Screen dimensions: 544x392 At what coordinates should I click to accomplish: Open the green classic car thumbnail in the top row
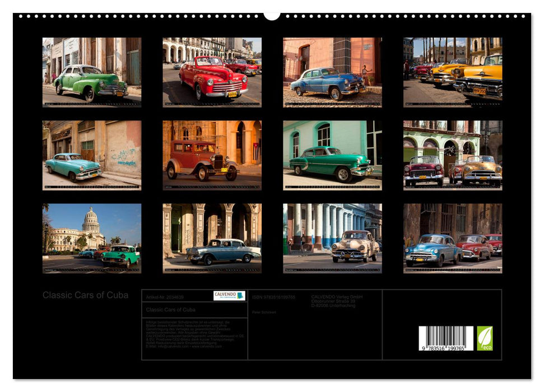click(92, 72)
